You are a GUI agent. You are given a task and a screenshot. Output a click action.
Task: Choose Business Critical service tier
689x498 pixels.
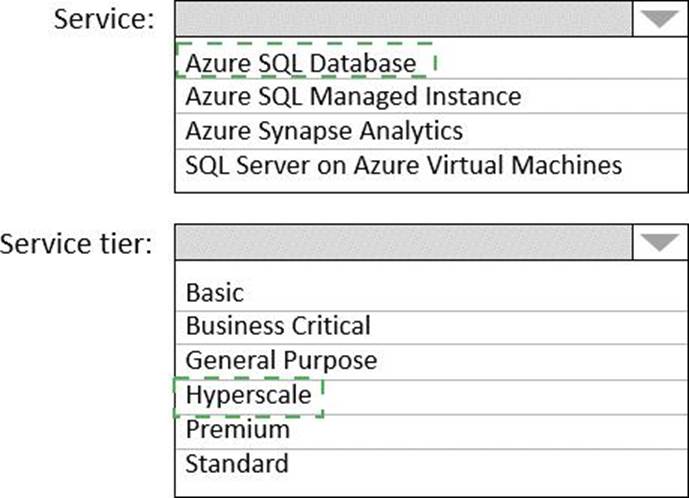(278, 326)
